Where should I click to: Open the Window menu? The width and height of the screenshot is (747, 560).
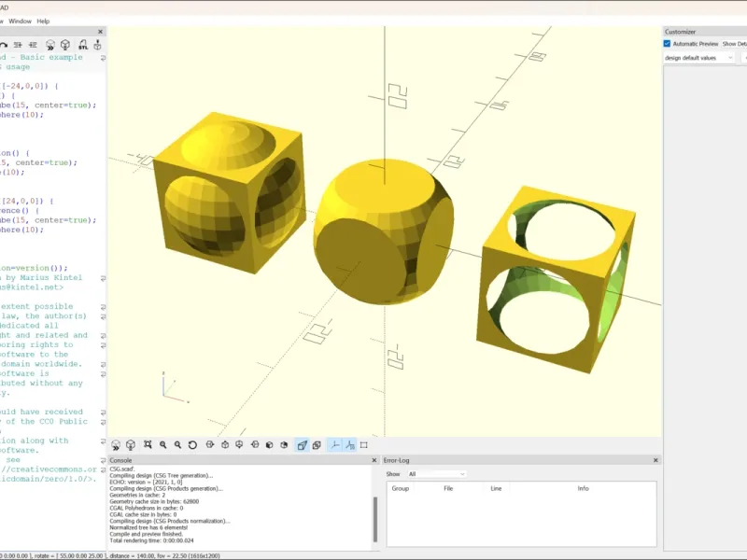point(20,21)
